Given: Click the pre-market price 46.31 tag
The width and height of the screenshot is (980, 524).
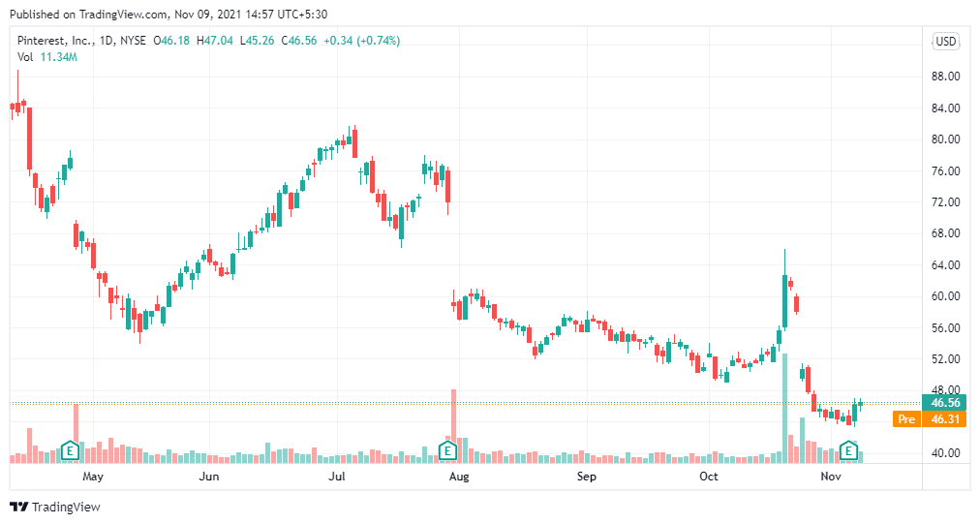Looking at the screenshot, I should tap(944, 419).
